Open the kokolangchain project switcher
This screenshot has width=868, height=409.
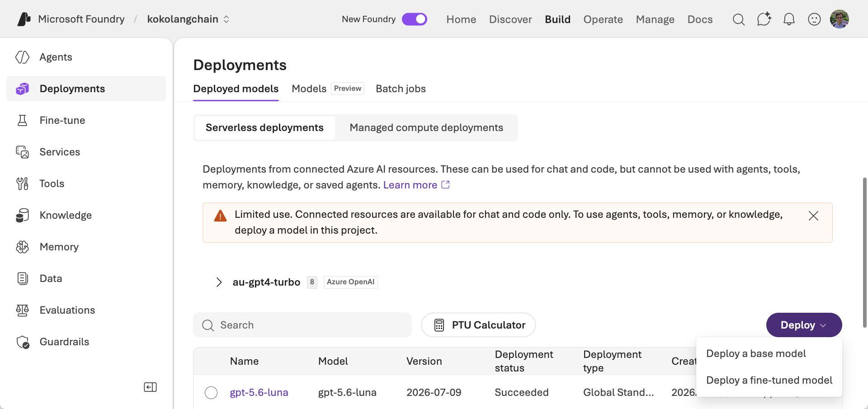(x=188, y=19)
